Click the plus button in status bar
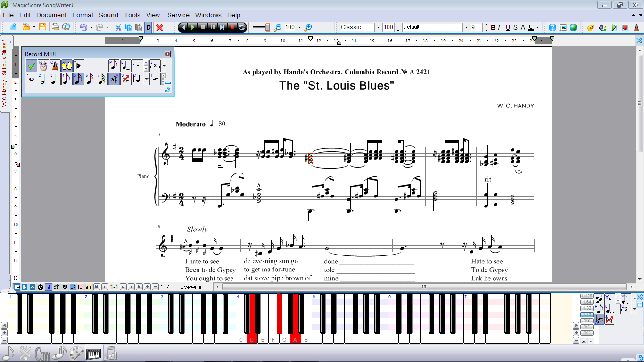Image resolution: width=644 pixels, height=362 pixels. coord(147,287)
